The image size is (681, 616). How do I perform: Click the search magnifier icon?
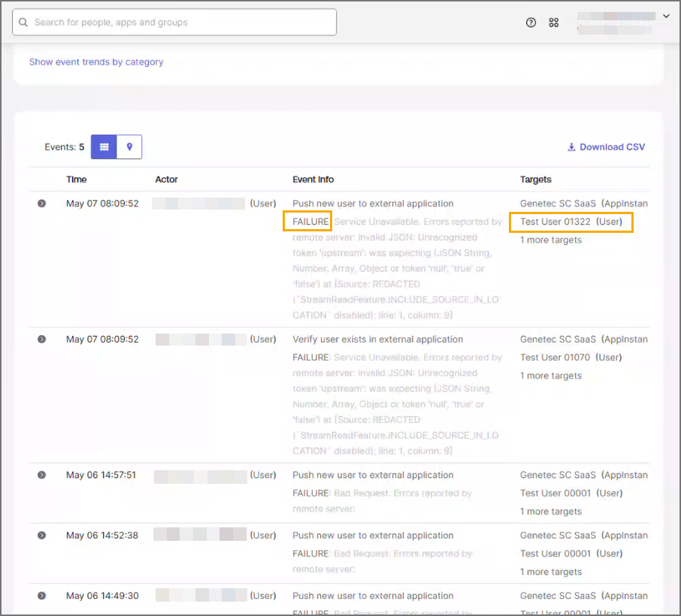[23, 22]
